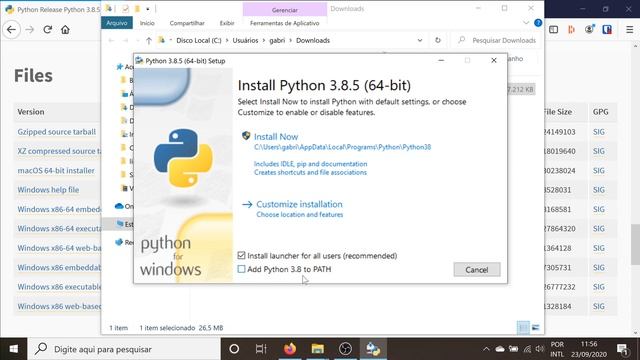Uncheck Install launcher for all users
The image size is (640, 360).
[x=241, y=256]
